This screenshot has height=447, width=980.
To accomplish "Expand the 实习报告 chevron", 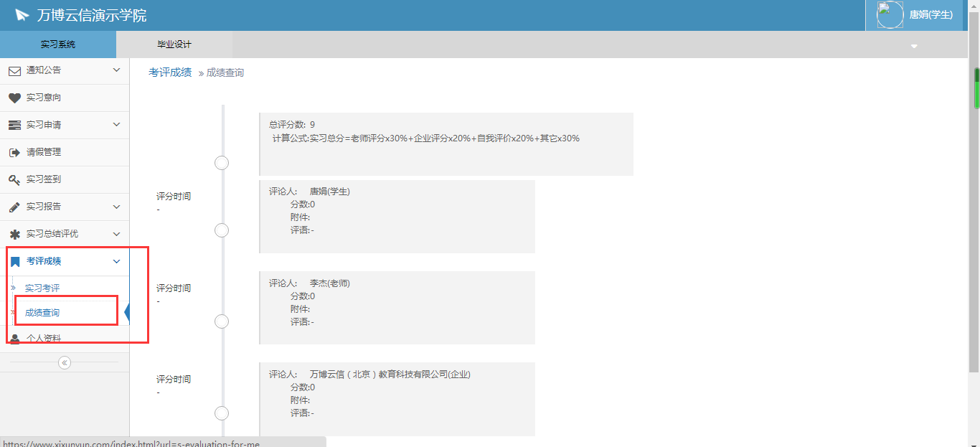I will [117, 207].
